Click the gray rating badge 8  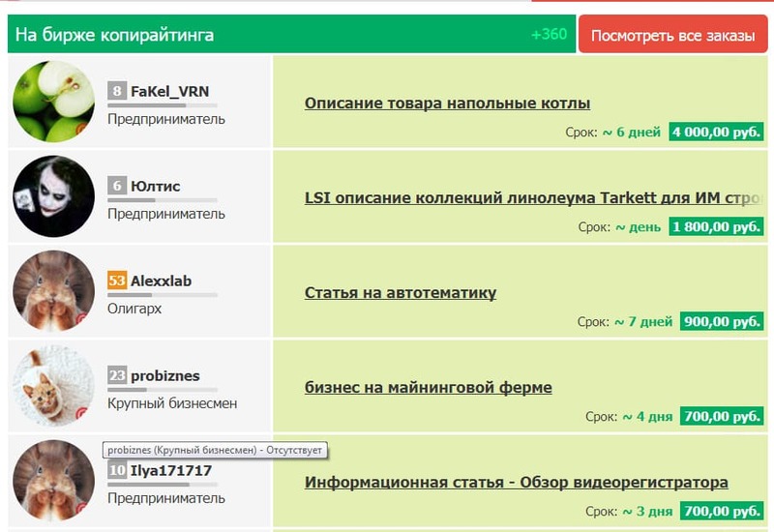click(x=117, y=92)
